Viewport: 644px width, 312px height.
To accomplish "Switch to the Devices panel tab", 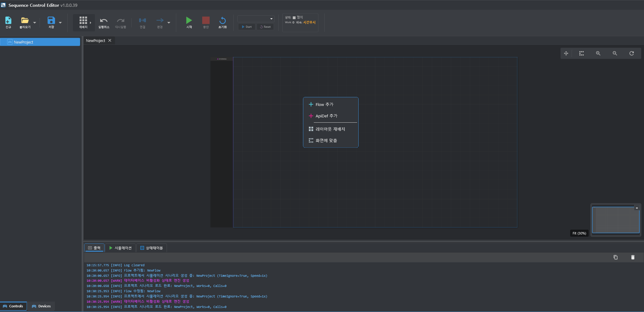I will pyautogui.click(x=41, y=306).
